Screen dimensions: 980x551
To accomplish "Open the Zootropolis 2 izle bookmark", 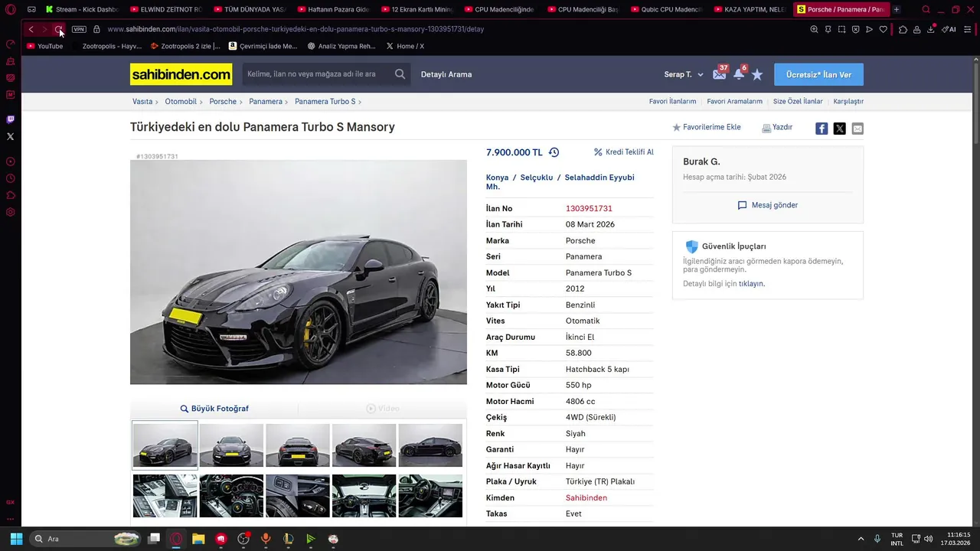I will tap(185, 46).
